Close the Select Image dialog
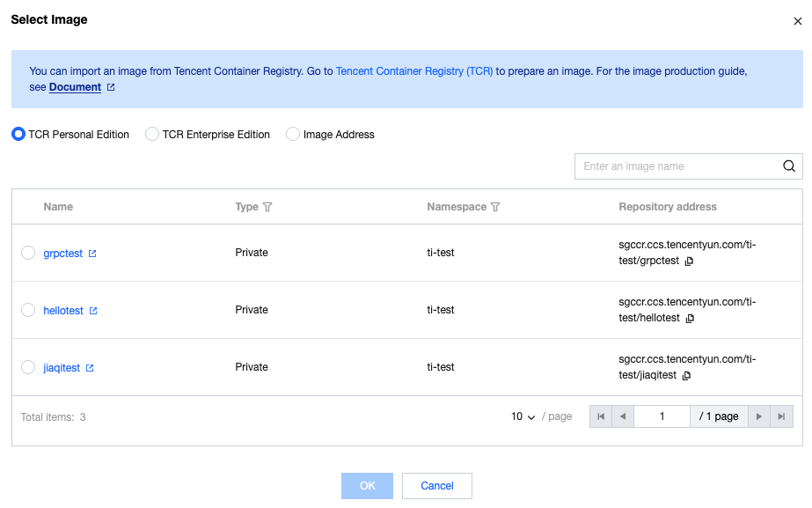812x508 pixels. click(x=797, y=21)
